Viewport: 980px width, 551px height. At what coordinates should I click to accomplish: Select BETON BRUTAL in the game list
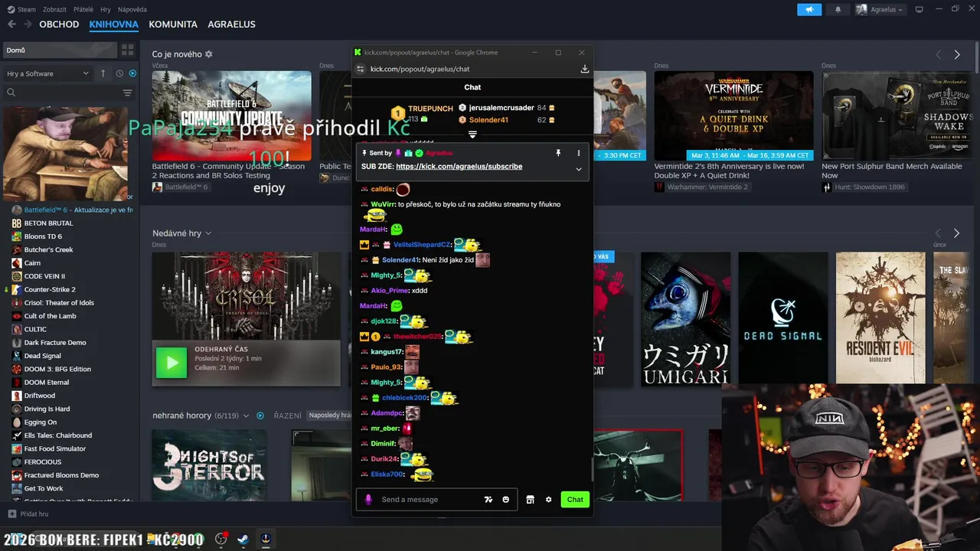click(48, 223)
